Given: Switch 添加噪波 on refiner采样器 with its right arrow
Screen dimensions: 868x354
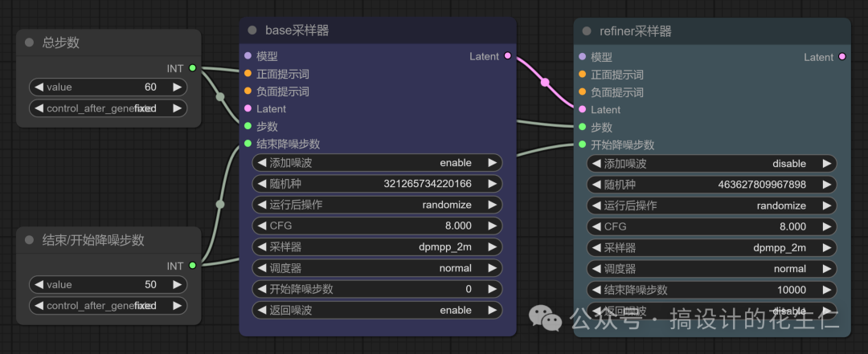Looking at the screenshot, I should [x=826, y=164].
